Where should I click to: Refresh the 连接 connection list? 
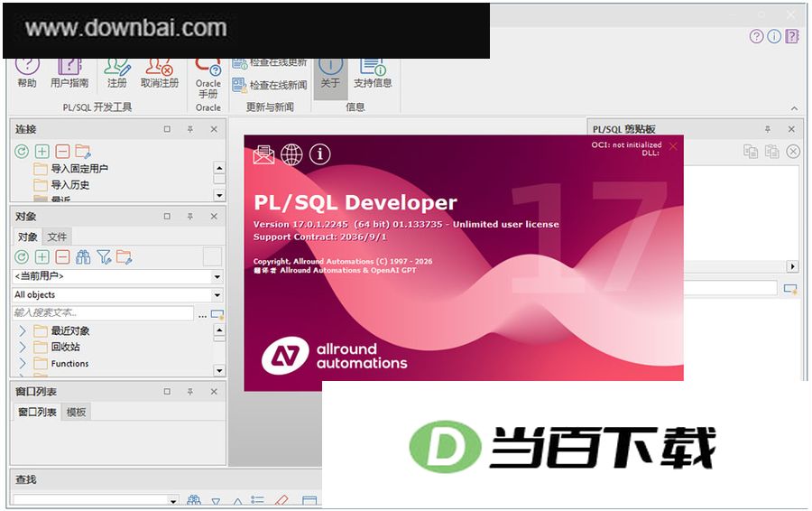22,152
